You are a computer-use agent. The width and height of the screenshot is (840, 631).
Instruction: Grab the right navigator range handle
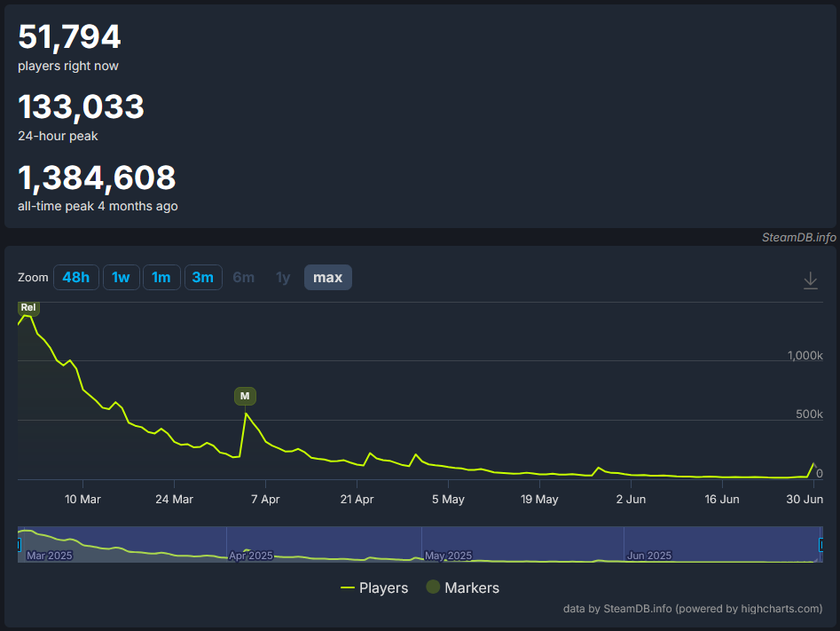pos(820,545)
